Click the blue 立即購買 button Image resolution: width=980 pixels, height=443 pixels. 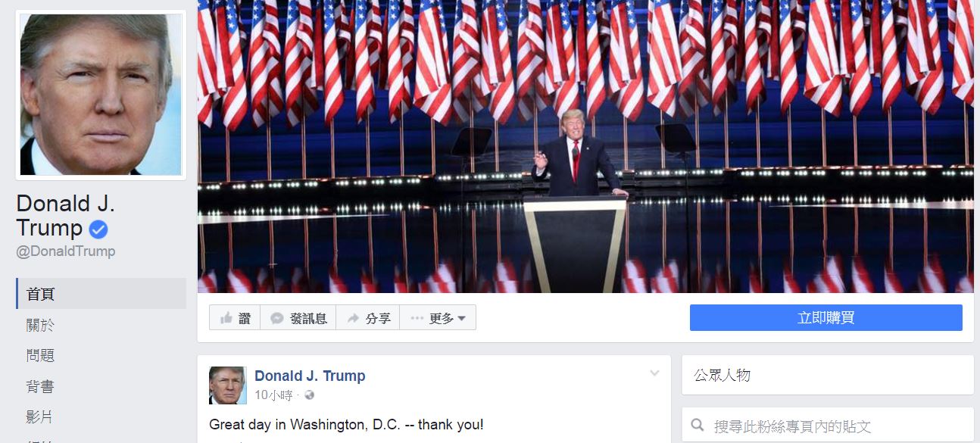(x=826, y=318)
